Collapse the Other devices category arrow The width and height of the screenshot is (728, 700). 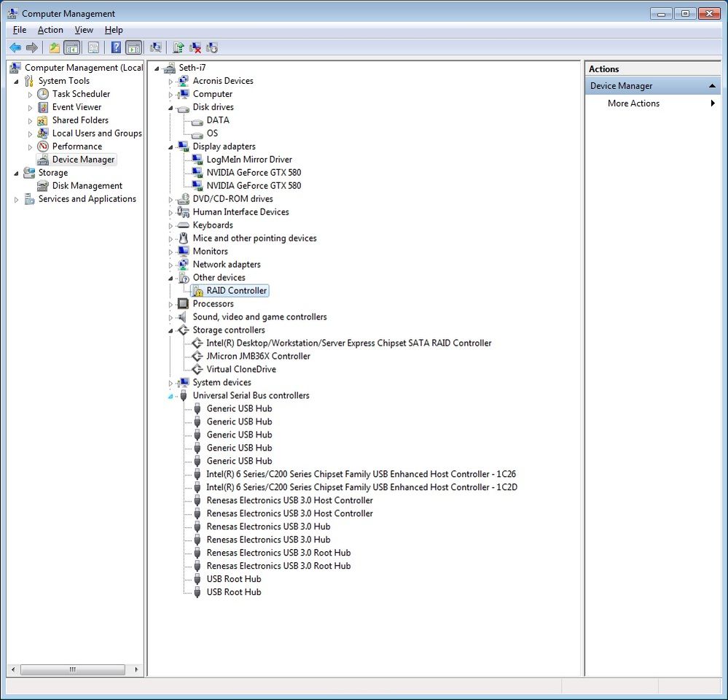tap(171, 279)
